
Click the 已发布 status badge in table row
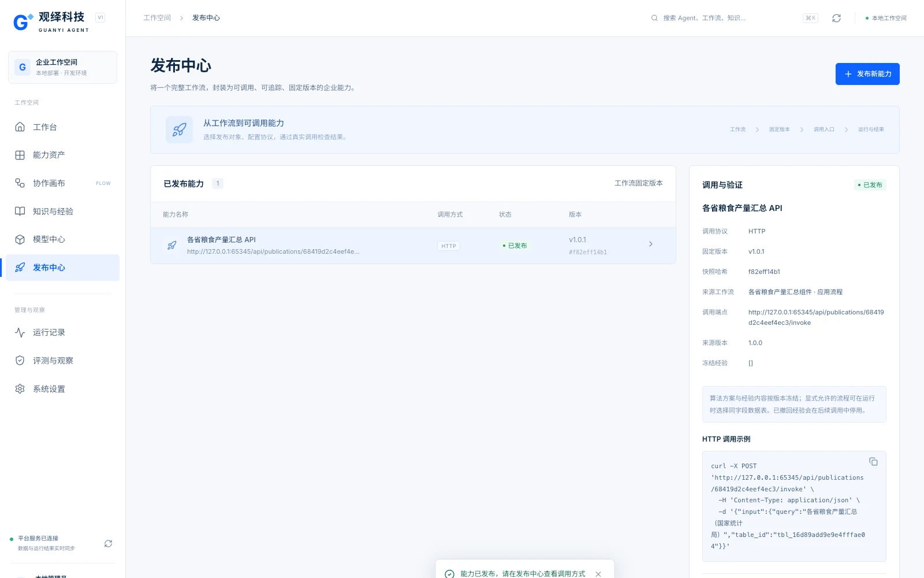(x=515, y=246)
